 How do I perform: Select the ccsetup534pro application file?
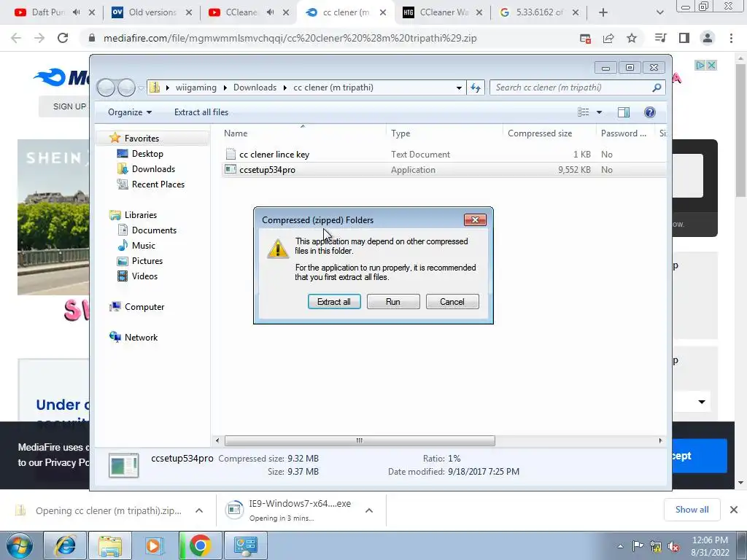pyautogui.click(x=267, y=170)
